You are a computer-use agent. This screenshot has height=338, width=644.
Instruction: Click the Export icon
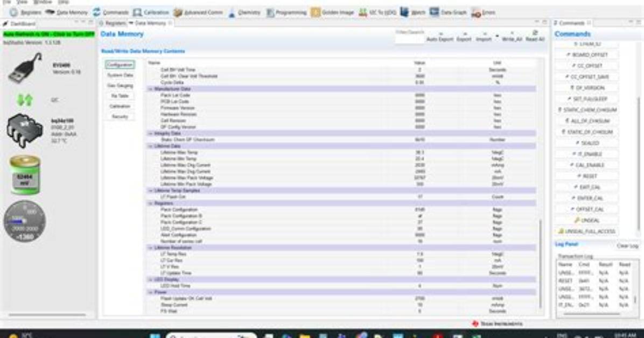[x=464, y=37]
